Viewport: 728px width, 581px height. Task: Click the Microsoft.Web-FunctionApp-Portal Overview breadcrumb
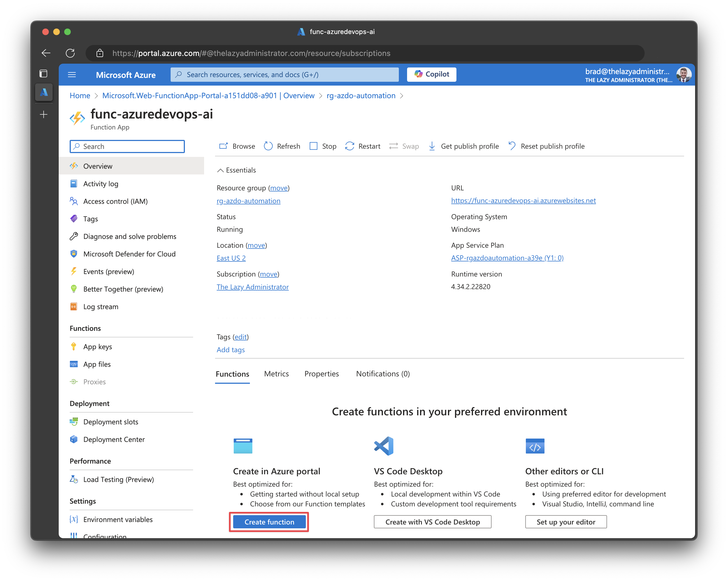coord(208,95)
